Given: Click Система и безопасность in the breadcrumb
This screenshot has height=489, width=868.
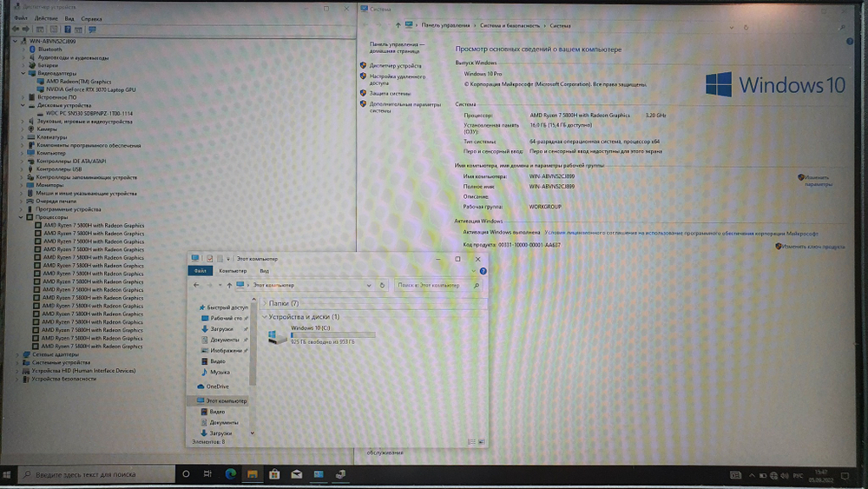Looking at the screenshot, I should pos(510,25).
